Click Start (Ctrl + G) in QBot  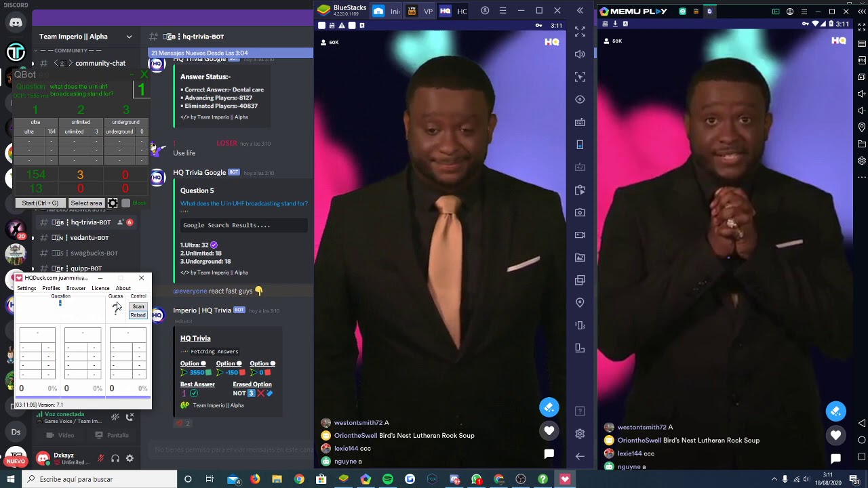point(40,203)
